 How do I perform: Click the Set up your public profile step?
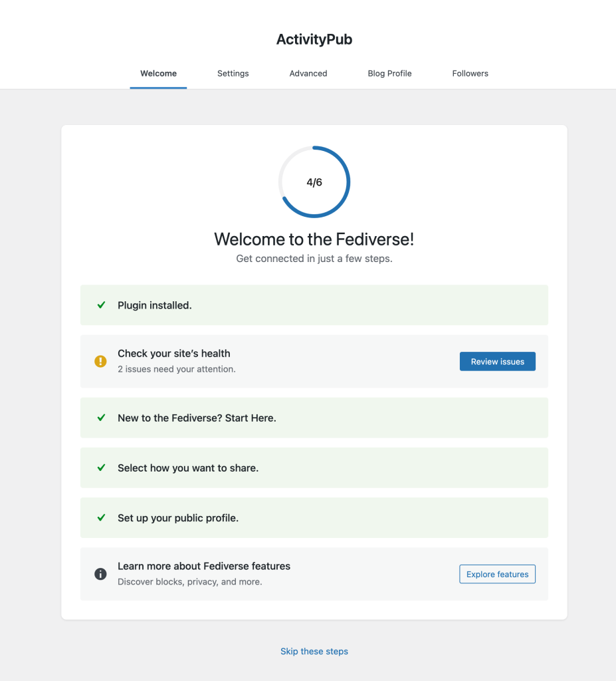314,517
